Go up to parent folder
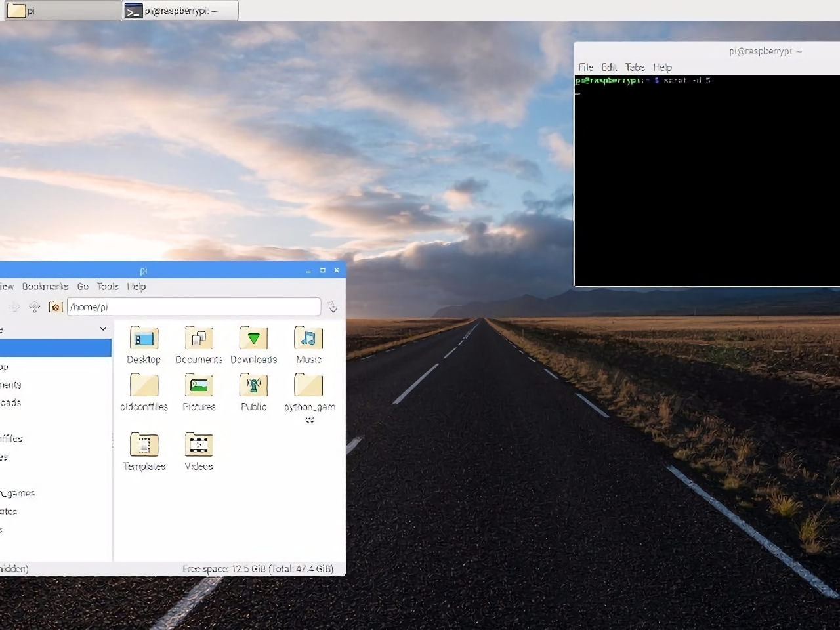The height and width of the screenshot is (630, 840). 35,307
